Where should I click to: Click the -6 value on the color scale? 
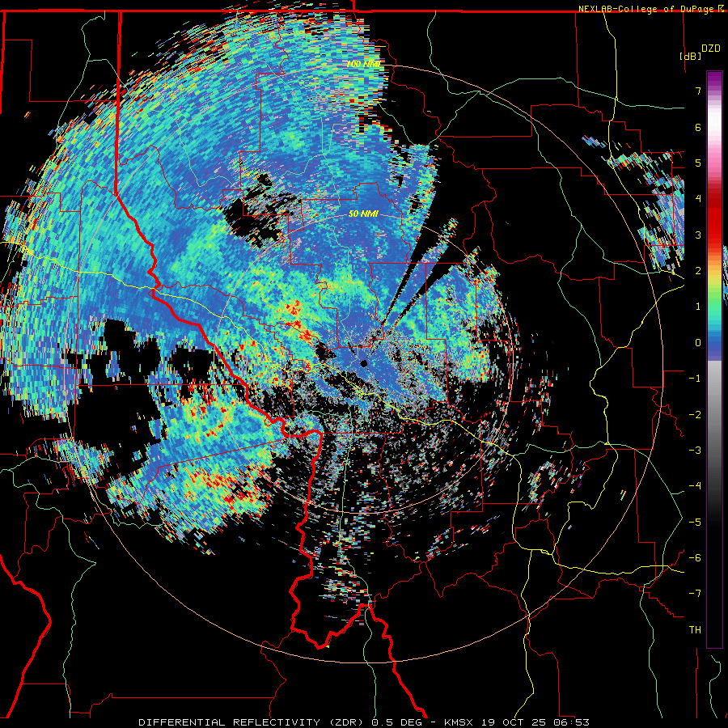(x=695, y=558)
